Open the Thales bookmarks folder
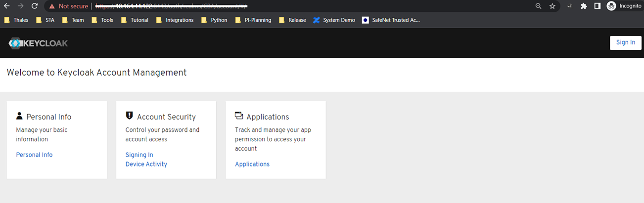The width and height of the screenshot is (644, 203). (16, 20)
